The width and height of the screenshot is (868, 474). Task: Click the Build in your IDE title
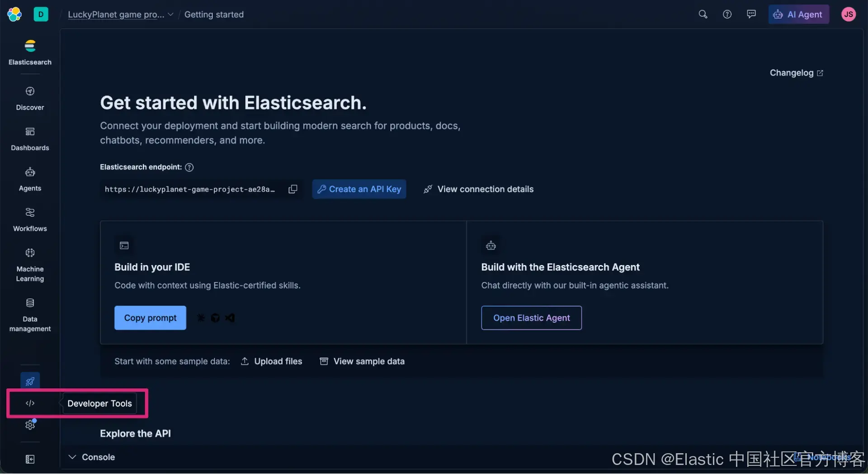click(152, 267)
